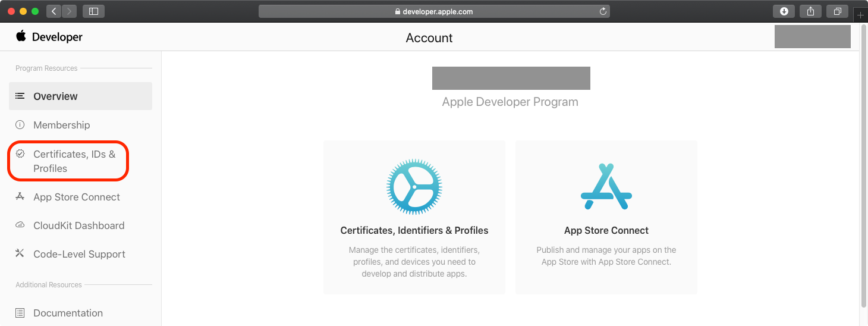Go forward to the next page
The width and height of the screenshot is (868, 326).
click(x=69, y=11)
